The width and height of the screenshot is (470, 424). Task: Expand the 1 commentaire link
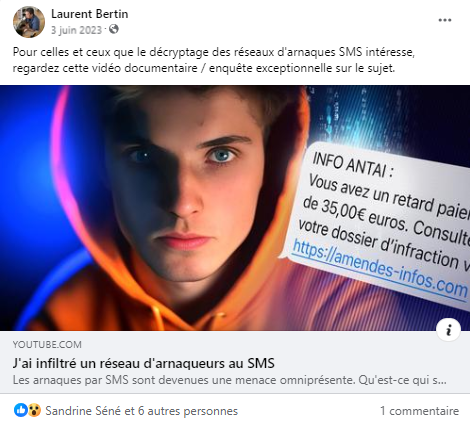(419, 411)
